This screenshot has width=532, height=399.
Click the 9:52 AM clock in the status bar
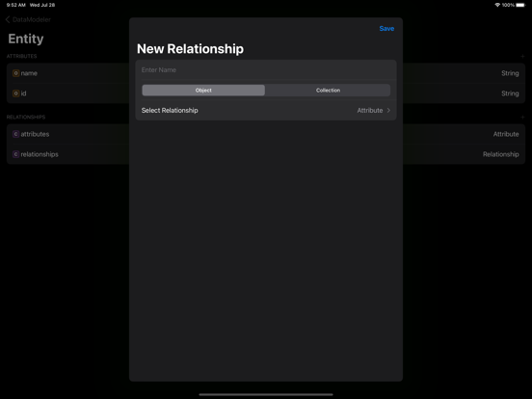pos(16,5)
